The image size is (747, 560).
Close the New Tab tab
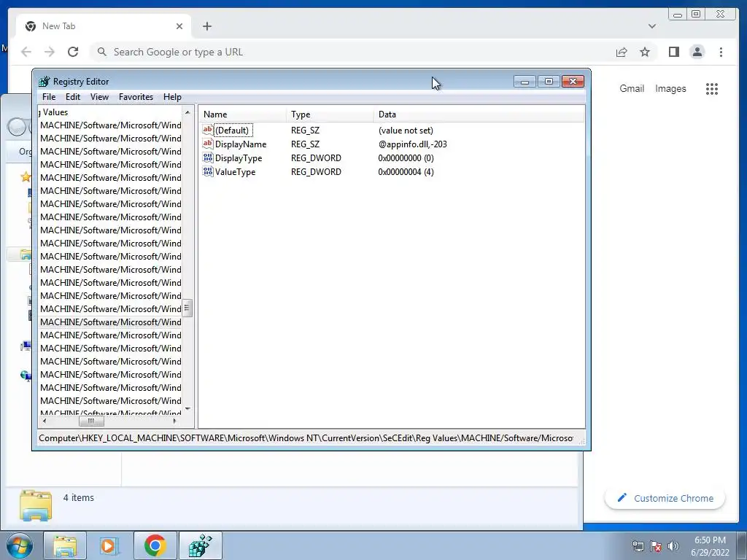(179, 26)
